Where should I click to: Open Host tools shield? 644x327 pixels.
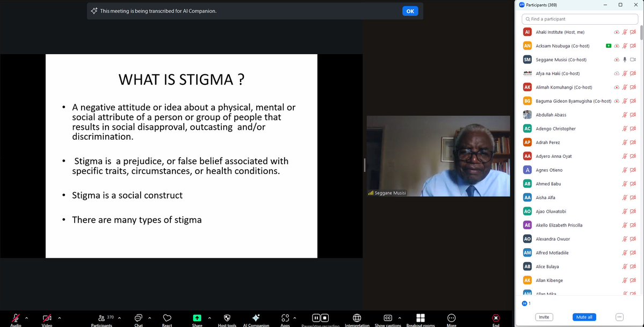click(x=227, y=318)
